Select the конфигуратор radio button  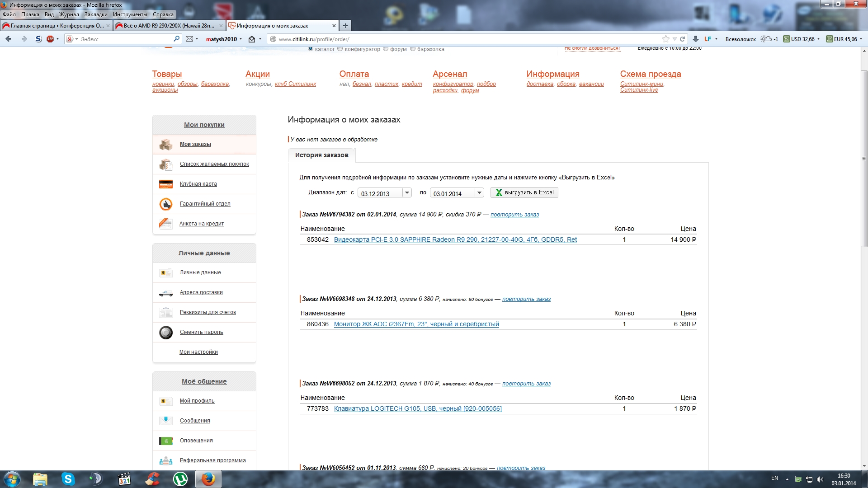(x=340, y=49)
